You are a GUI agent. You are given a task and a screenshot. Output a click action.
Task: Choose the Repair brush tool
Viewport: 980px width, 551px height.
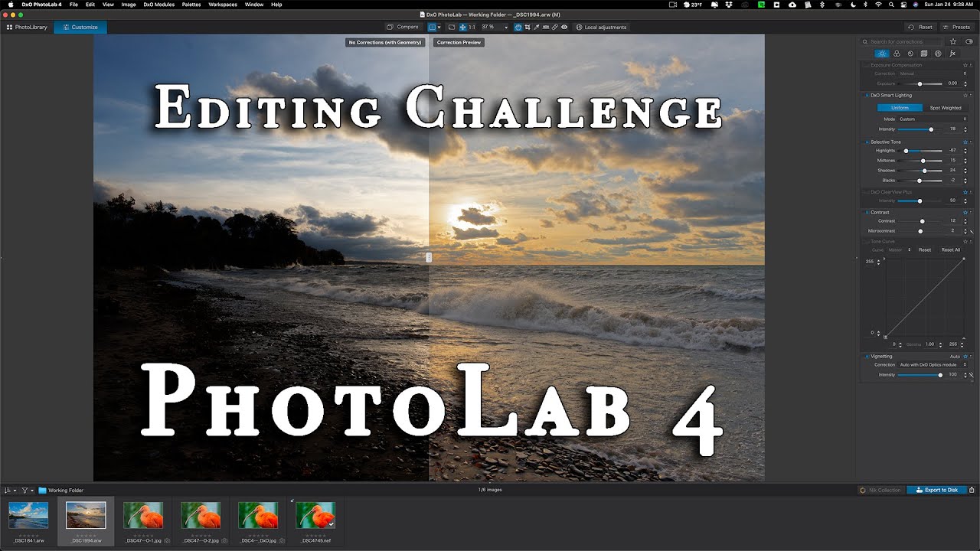coord(554,27)
